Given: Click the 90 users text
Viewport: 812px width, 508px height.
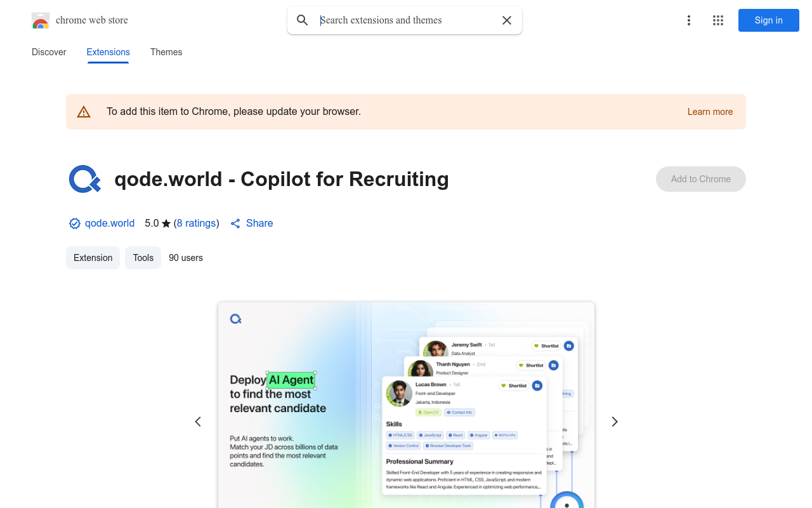Looking at the screenshot, I should (x=186, y=258).
